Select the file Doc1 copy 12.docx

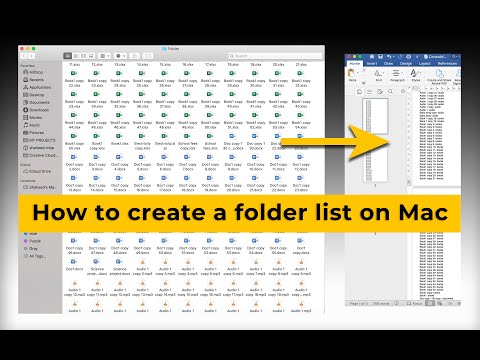click(x=301, y=162)
